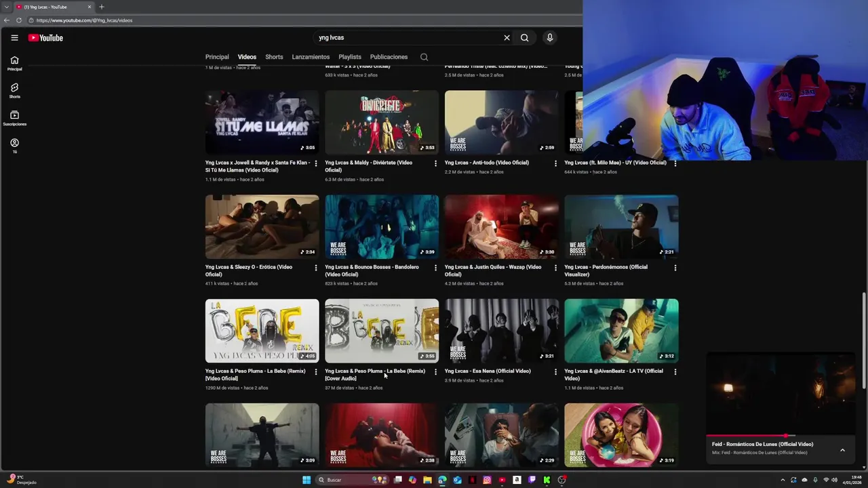Viewport: 868px width, 488px height.
Task: Open options menu for Diviértete video
Action: pyautogui.click(x=435, y=163)
